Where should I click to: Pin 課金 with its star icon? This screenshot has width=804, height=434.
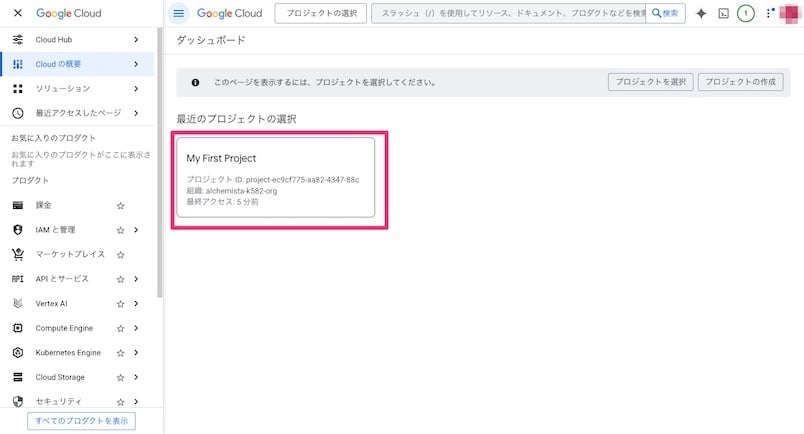point(121,205)
